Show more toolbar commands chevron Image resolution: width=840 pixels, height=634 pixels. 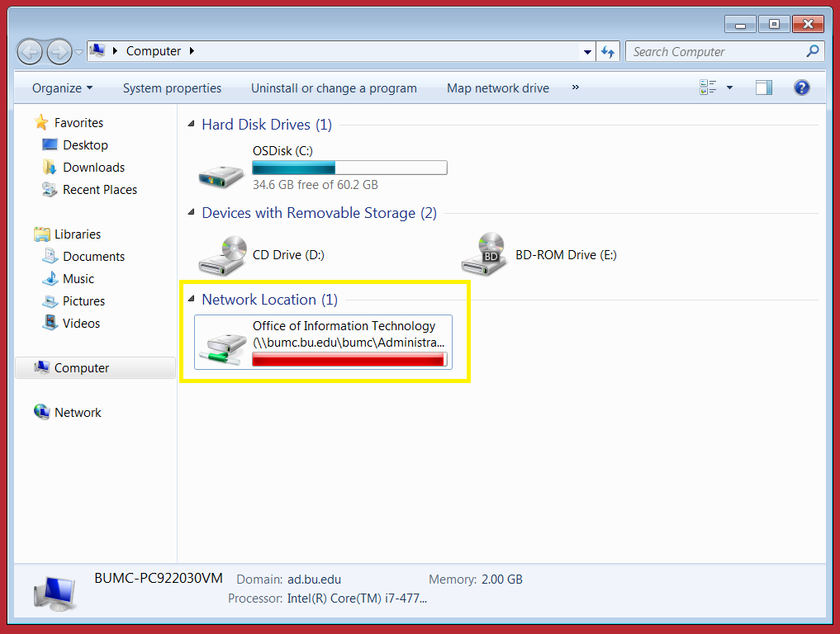[x=576, y=88]
